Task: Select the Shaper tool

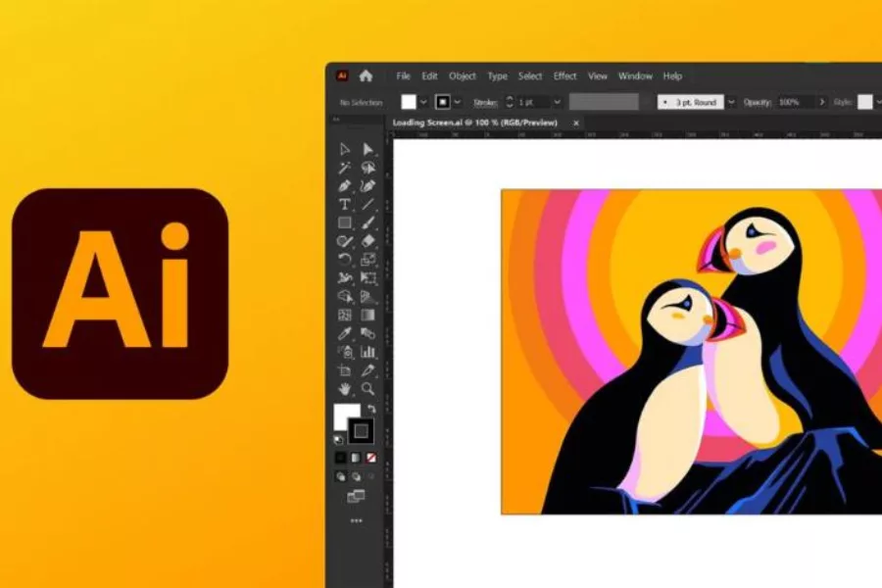Action: tap(345, 241)
